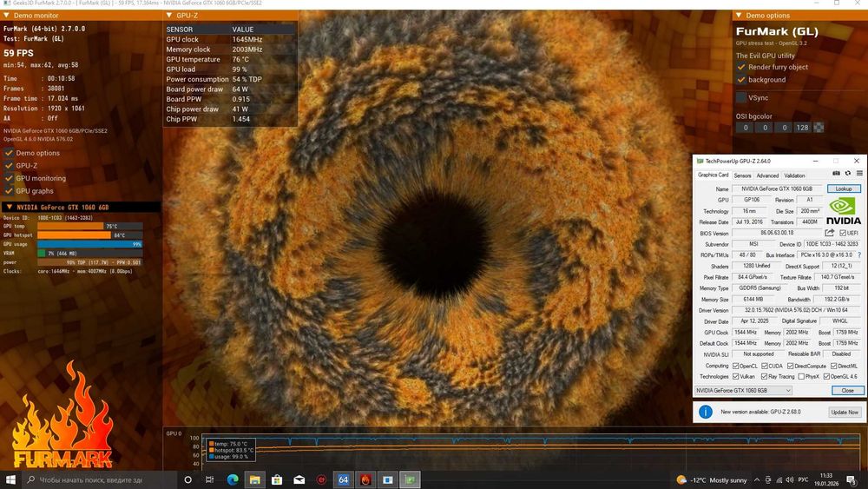The height and width of the screenshot is (489, 868).
Task: Click the GPU 0 graph legend box
Action: [231, 450]
